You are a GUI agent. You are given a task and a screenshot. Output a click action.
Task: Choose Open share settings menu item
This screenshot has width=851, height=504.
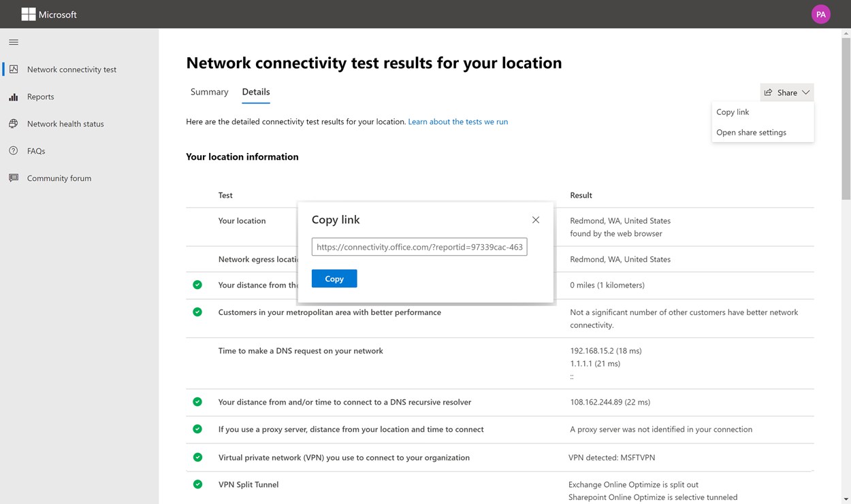pyautogui.click(x=751, y=133)
